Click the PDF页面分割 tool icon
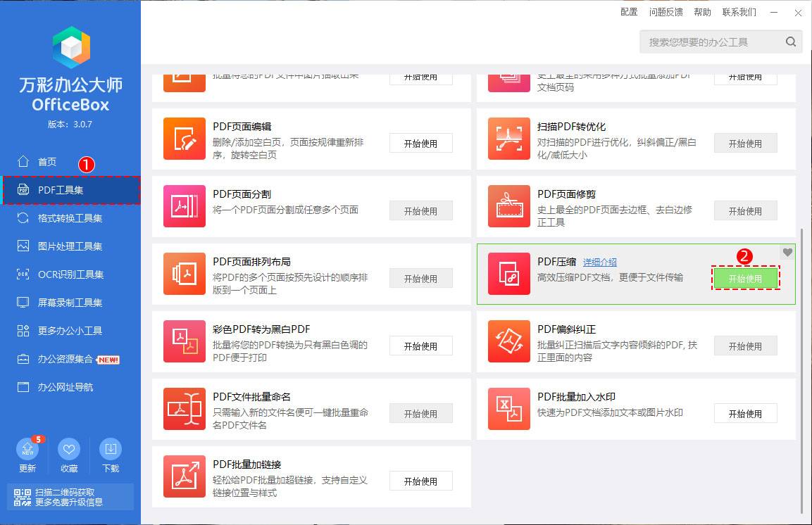812x525 pixels. coord(185,206)
